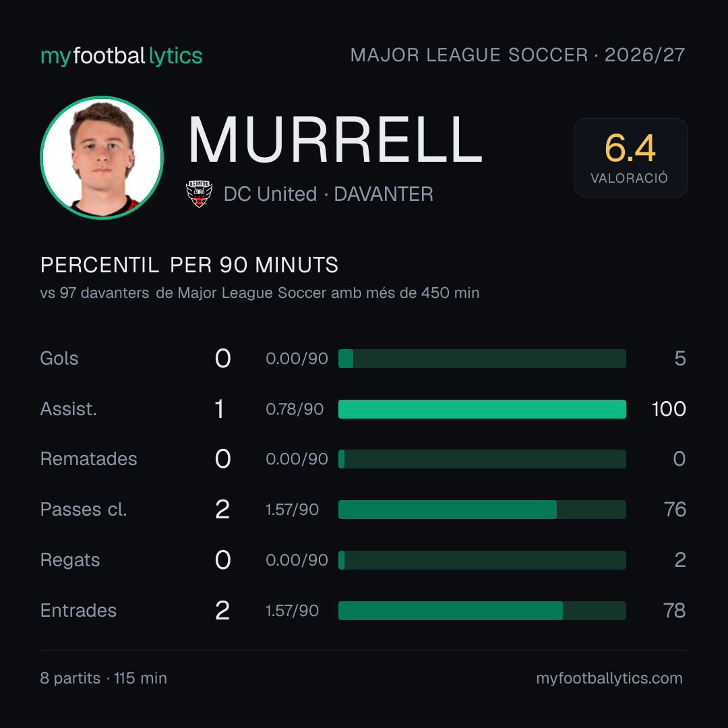Open the myfootballytics logo

point(121,56)
